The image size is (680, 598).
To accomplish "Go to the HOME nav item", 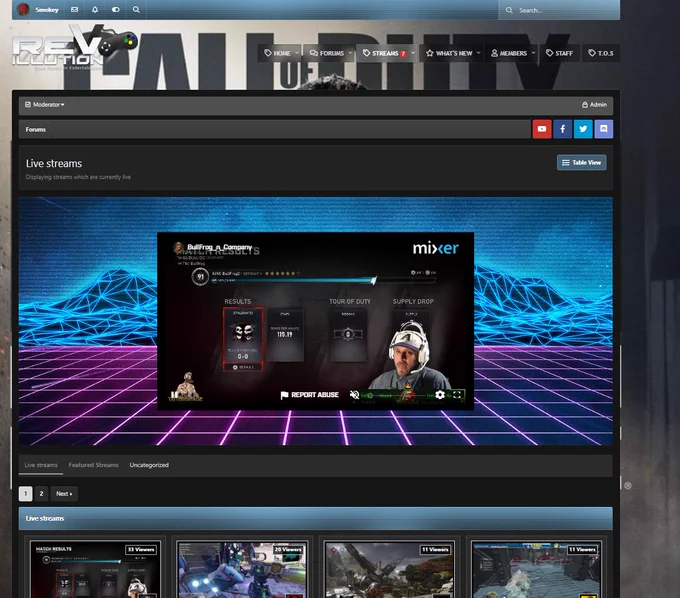I will click(x=278, y=53).
